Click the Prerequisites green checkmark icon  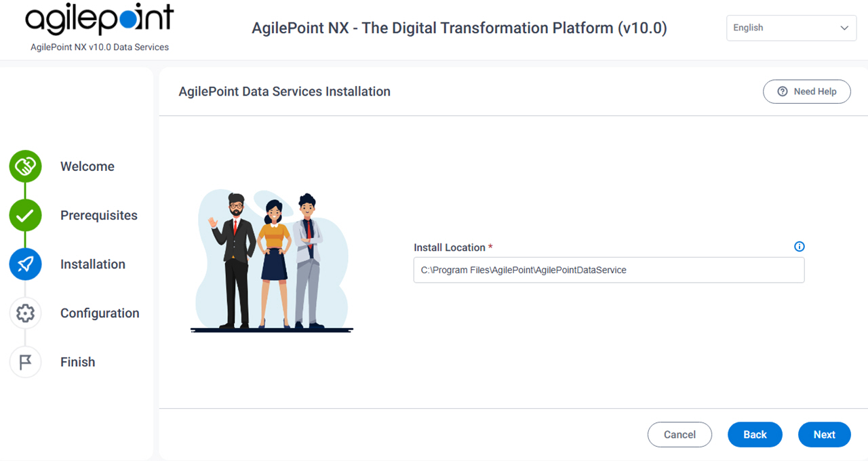pyautogui.click(x=25, y=215)
